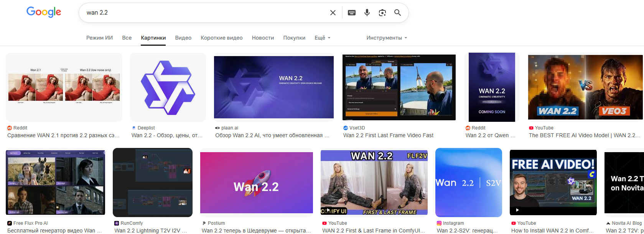Play icon on FREE AI VIDEO thumbnail
Image resolution: width=644 pixels, height=234 pixels.
(517, 210)
